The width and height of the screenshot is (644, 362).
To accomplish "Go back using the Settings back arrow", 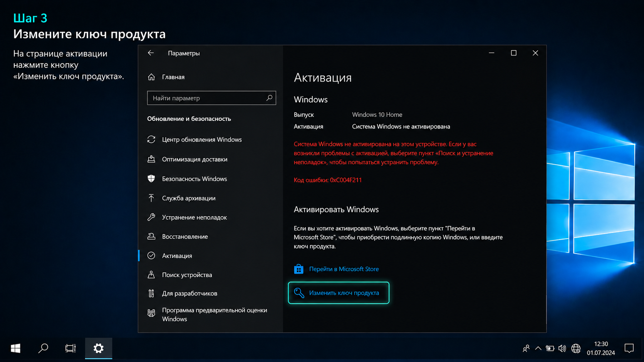I will pyautogui.click(x=151, y=53).
